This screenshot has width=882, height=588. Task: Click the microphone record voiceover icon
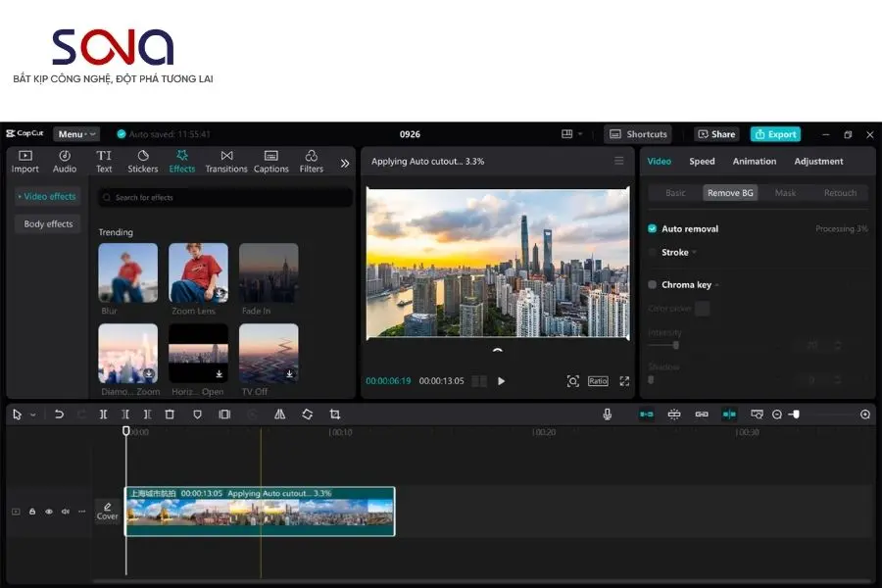tap(608, 415)
